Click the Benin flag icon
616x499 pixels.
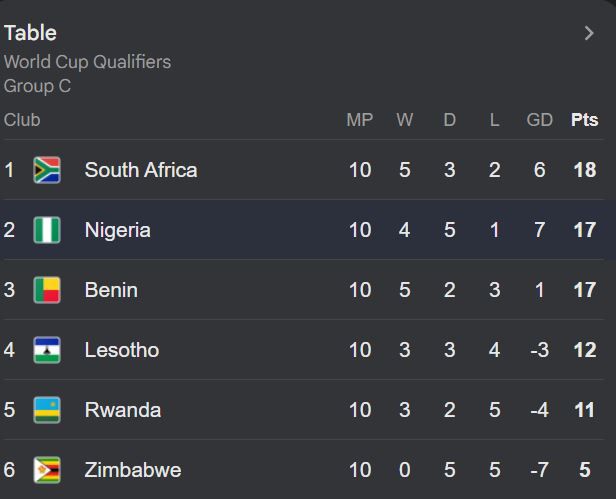tap(47, 290)
